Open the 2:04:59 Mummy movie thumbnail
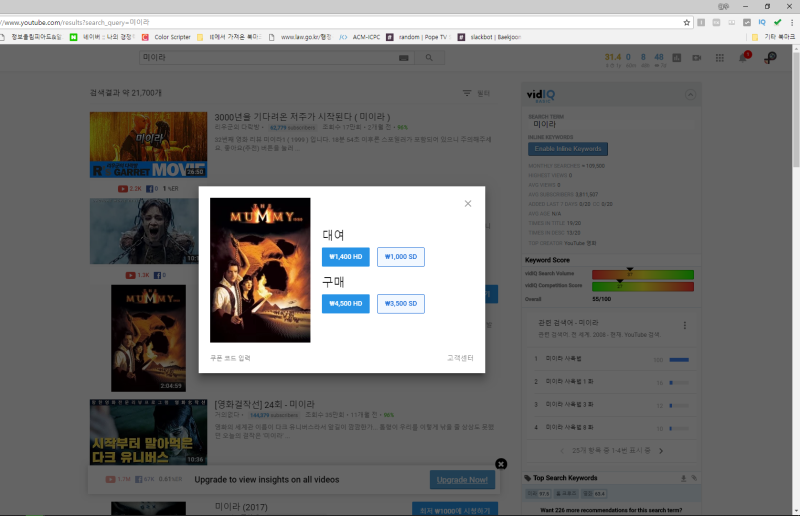800x516 pixels. [x=148, y=338]
